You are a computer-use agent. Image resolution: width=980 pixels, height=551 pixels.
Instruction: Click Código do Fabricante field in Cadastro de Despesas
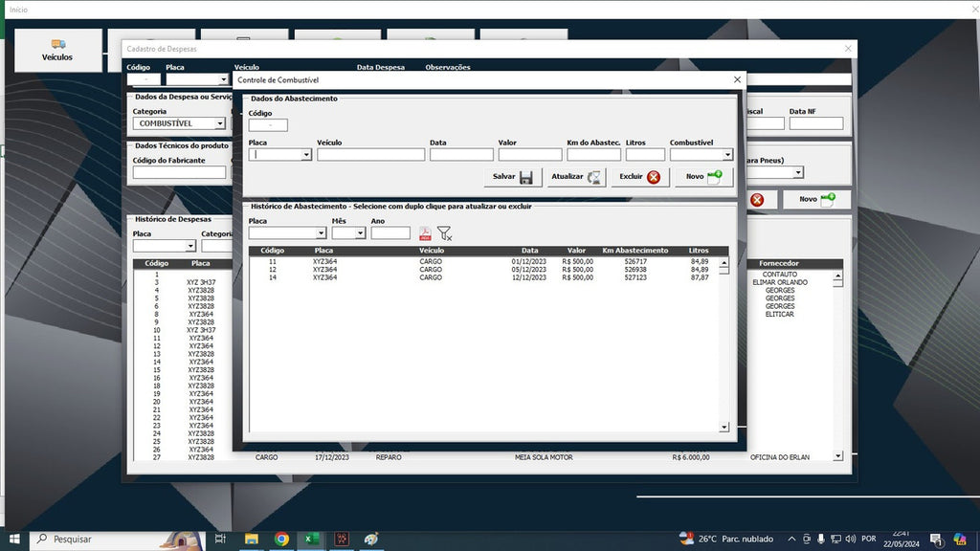(179, 172)
